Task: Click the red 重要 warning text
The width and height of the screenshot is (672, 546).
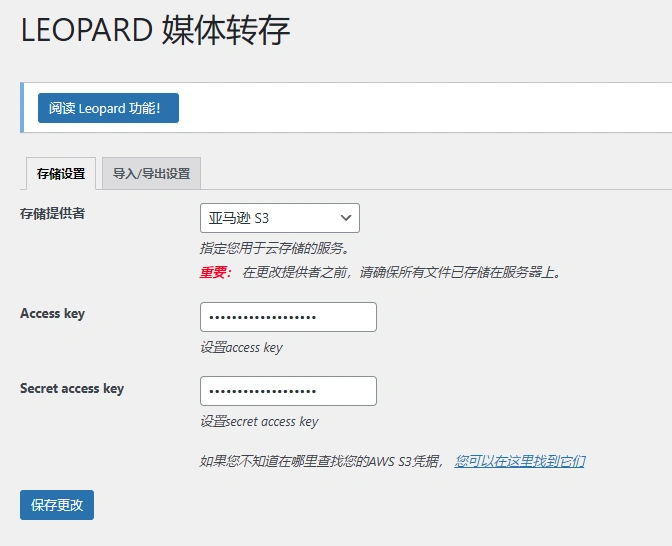Action: click(216, 272)
